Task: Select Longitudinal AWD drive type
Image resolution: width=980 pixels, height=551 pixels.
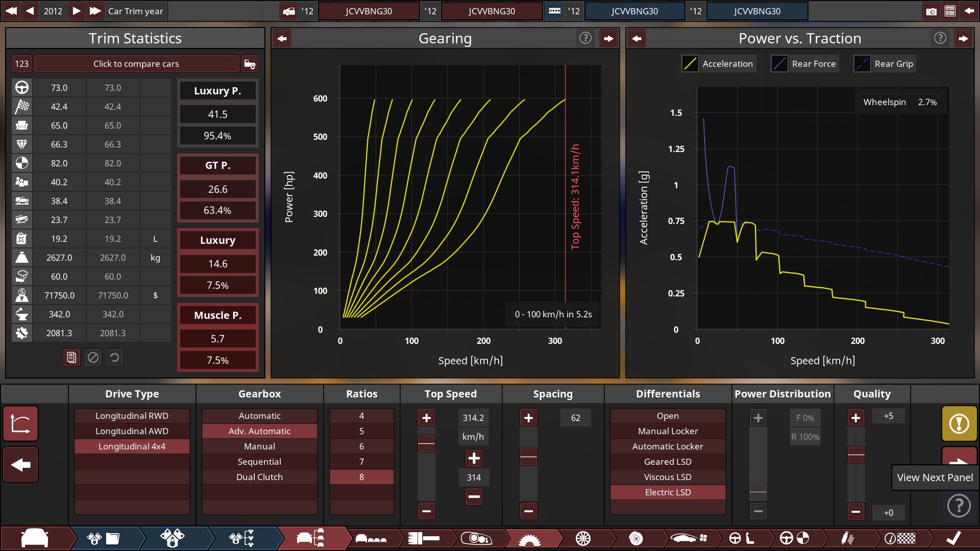Action: [132, 431]
